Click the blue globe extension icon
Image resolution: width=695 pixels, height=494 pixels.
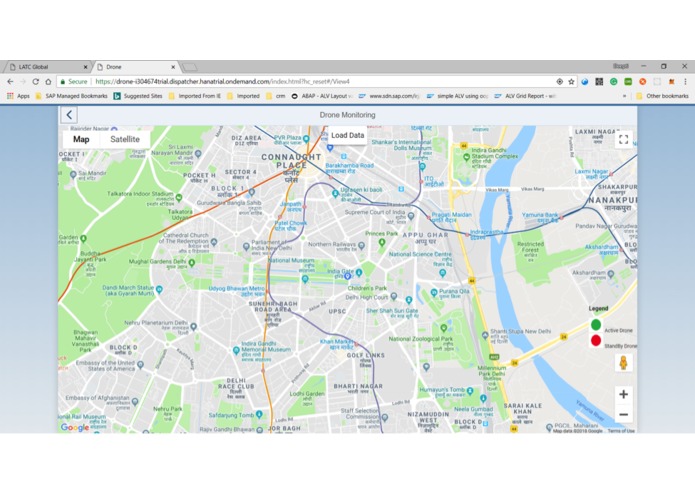[585, 82]
